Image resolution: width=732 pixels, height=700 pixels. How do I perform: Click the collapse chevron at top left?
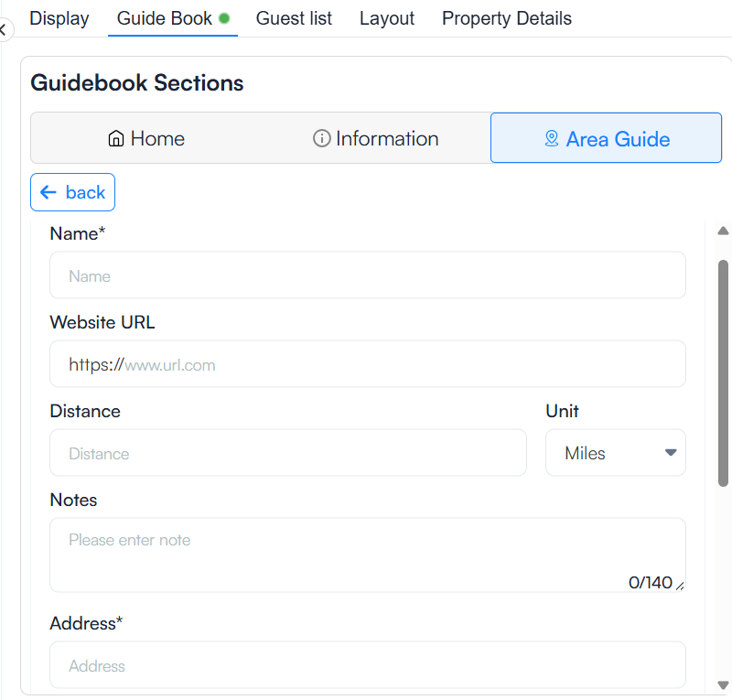(4, 30)
